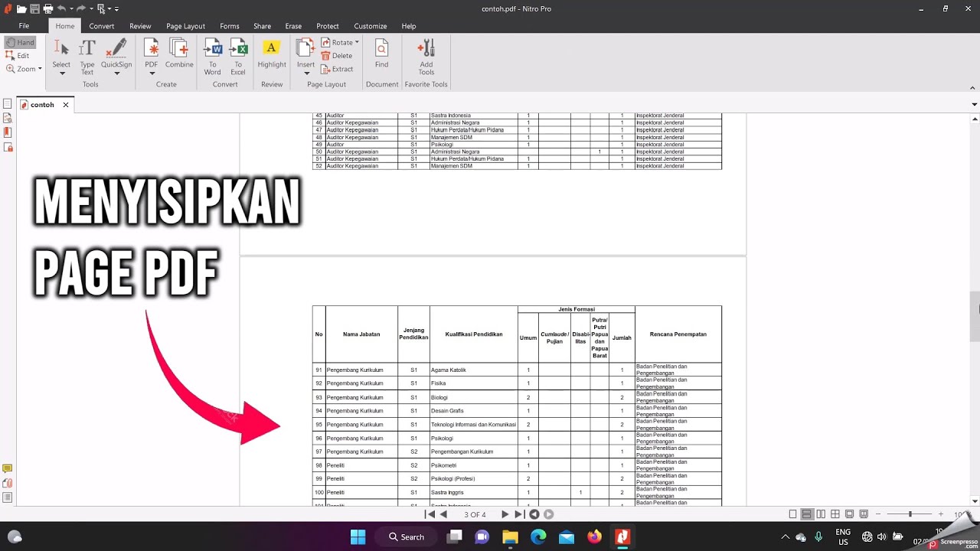Screen dimensions: 980x551
Task: Open the PDF create dropdown arrow
Action: point(152,73)
